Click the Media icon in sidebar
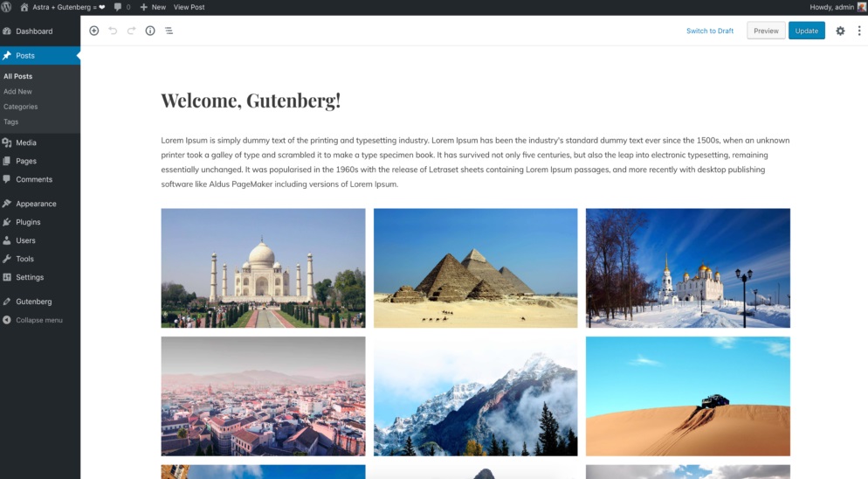The image size is (868, 479). (7, 142)
